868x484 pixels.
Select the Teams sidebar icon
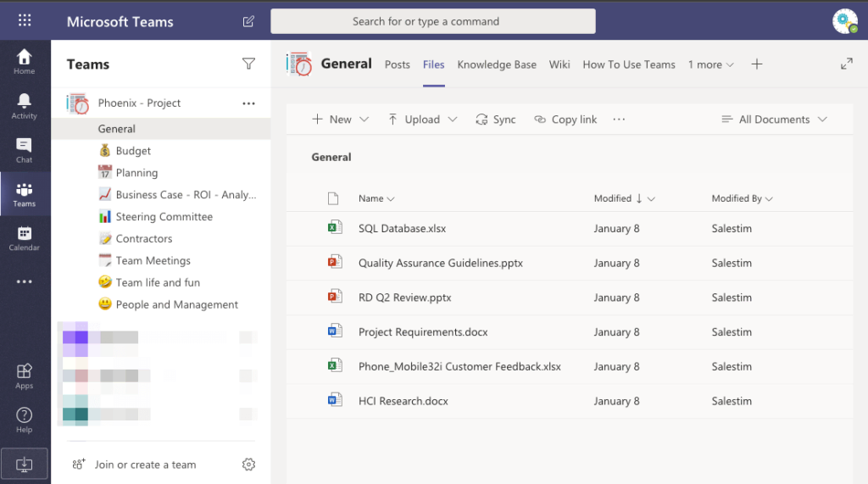[x=25, y=194]
